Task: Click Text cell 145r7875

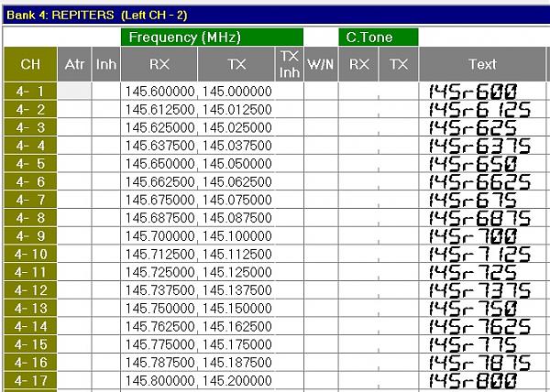Action: click(482, 362)
